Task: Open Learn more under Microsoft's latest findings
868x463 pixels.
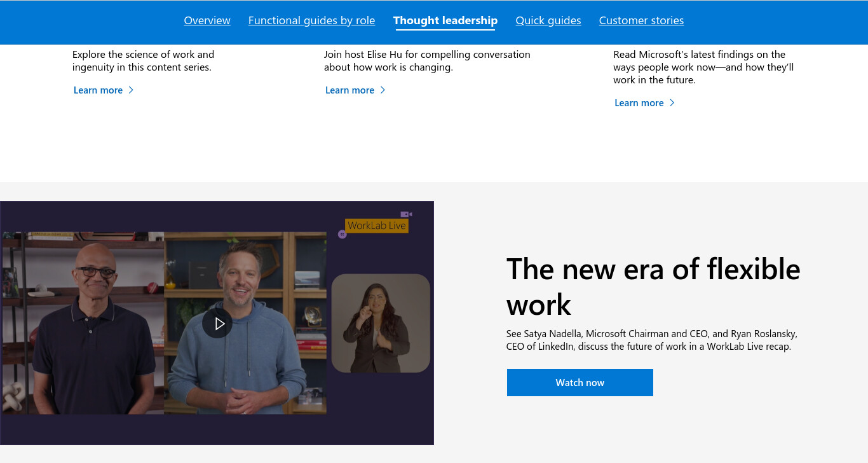Action: 639,103
